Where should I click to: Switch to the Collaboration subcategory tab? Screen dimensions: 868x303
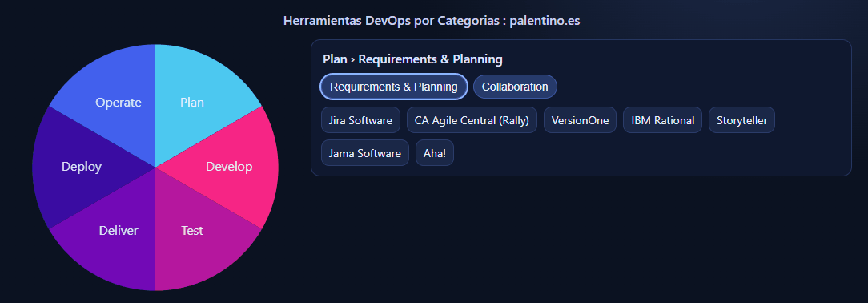pos(515,87)
